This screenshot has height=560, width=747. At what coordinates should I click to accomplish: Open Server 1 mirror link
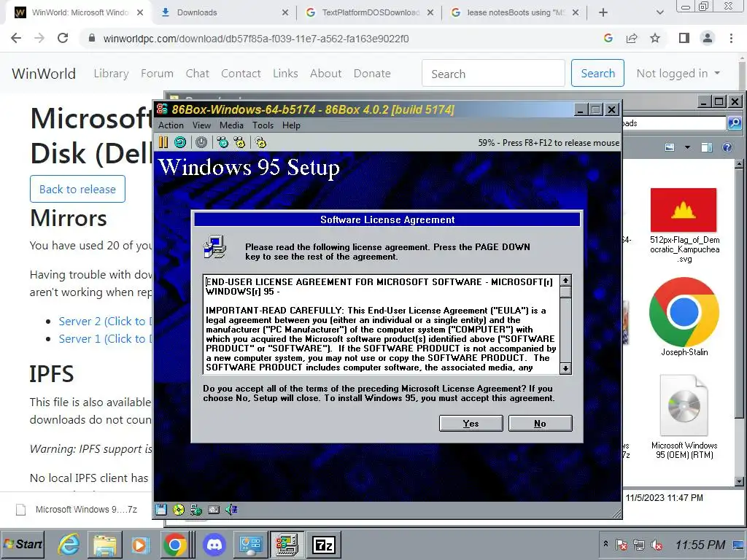pyautogui.click(x=105, y=339)
